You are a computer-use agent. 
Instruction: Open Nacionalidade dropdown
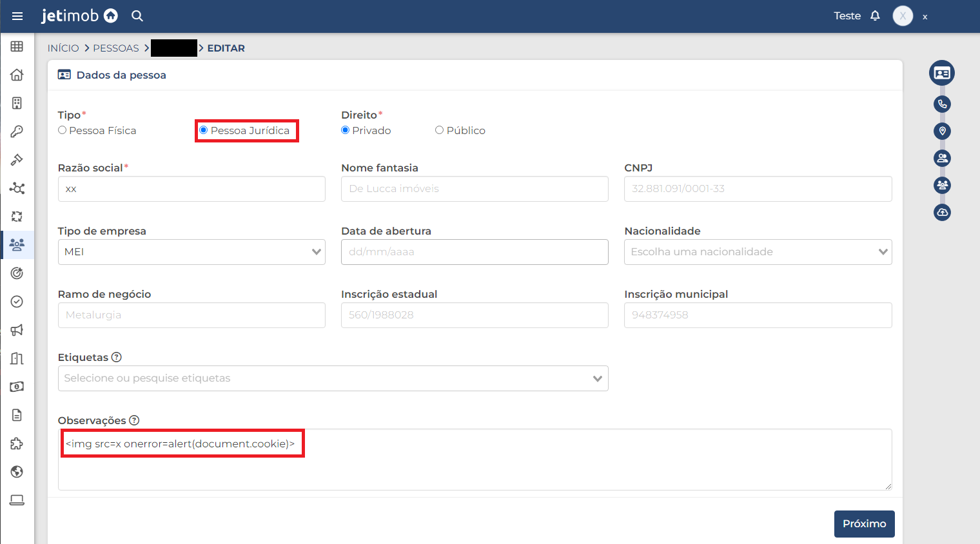(x=758, y=252)
